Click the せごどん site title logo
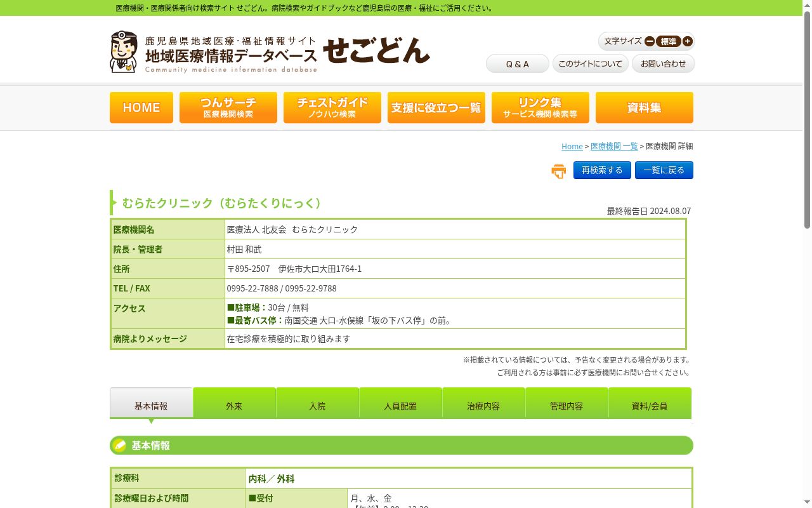This screenshot has width=812, height=508. pyautogui.click(x=377, y=51)
